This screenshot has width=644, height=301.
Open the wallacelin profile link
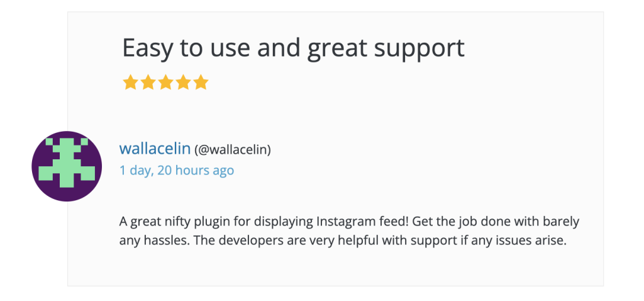coord(155,149)
